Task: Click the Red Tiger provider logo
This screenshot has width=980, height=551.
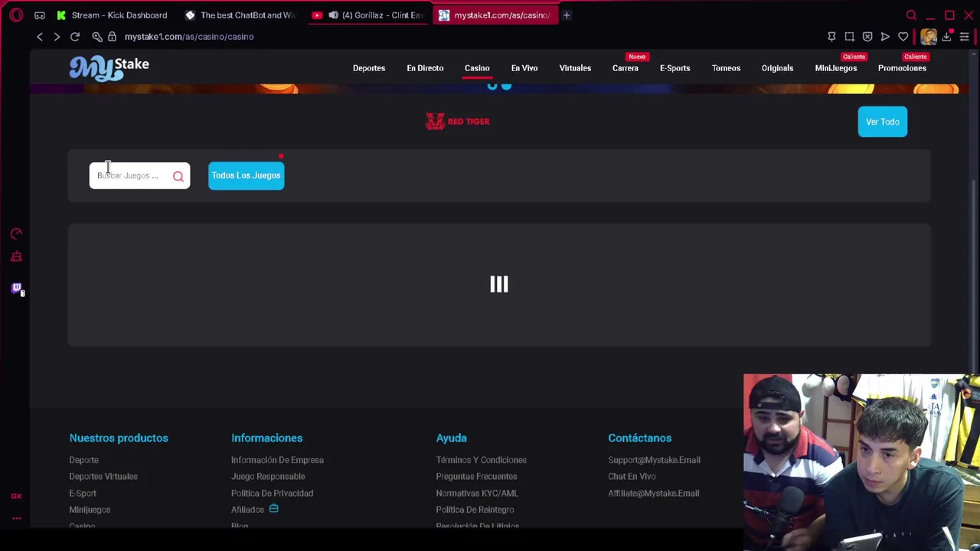Action: click(x=458, y=122)
